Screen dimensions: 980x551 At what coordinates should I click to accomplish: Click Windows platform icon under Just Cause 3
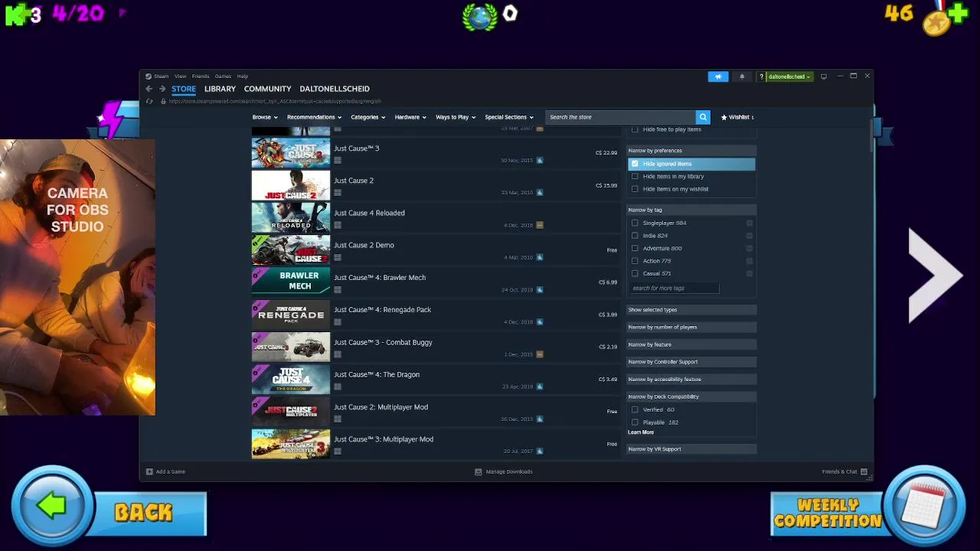point(338,160)
